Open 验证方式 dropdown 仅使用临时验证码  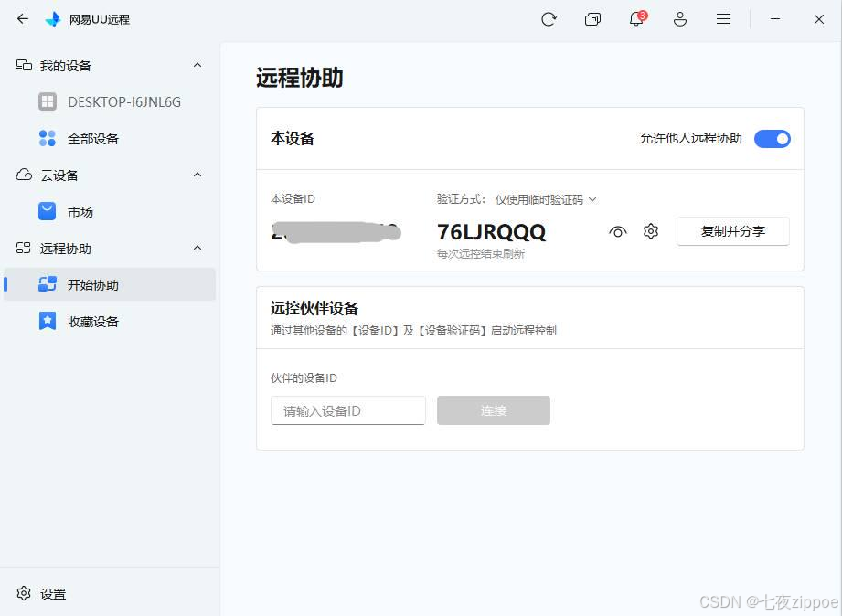click(545, 200)
